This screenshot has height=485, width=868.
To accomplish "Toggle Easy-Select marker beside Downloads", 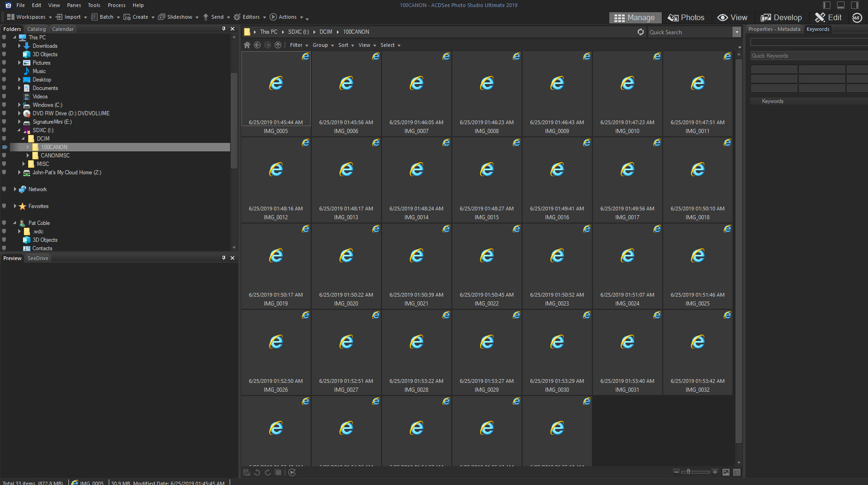I will click(x=4, y=46).
